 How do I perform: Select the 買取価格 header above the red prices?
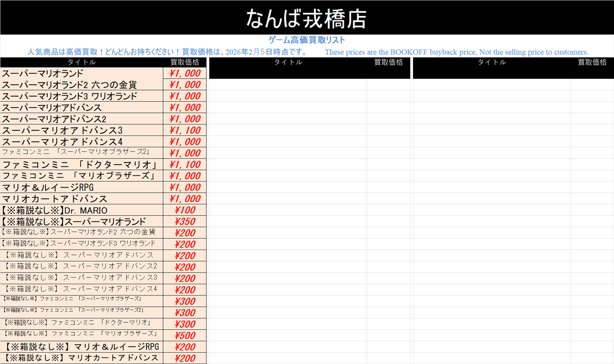pyautogui.click(x=185, y=62)
